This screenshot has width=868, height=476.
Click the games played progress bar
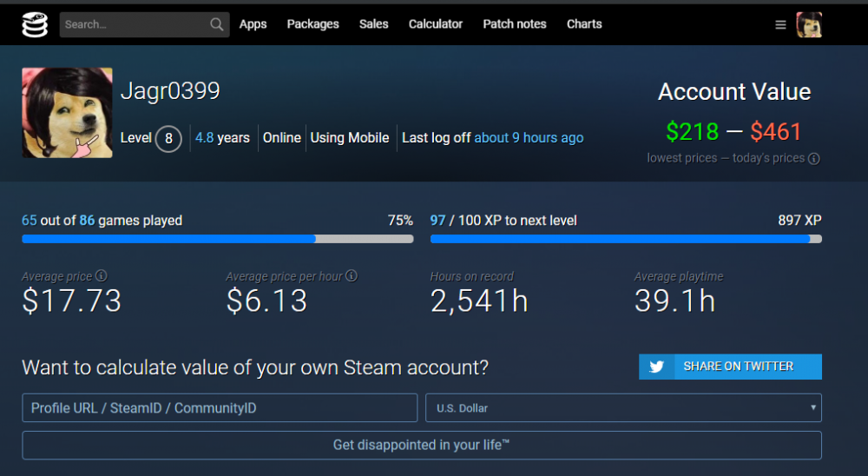tap(217, 239)
